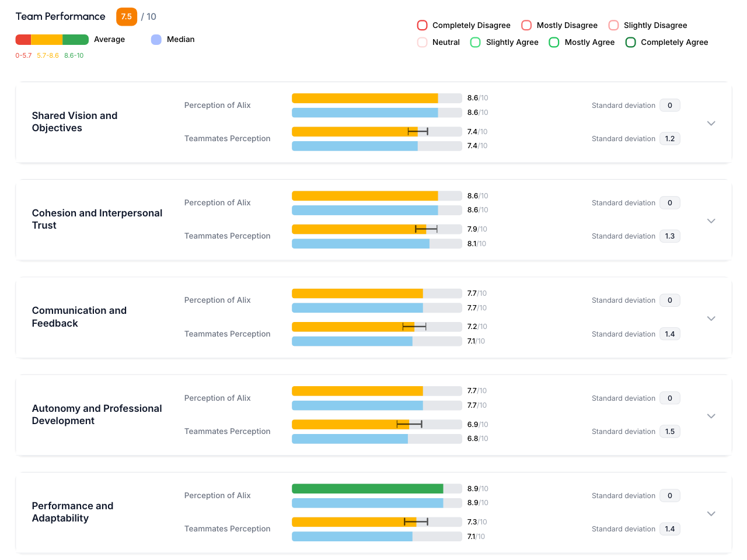Click Shared Vision teammates standard deviation 1.2
The image size is (747, 560).
click(x=670, y=139)
